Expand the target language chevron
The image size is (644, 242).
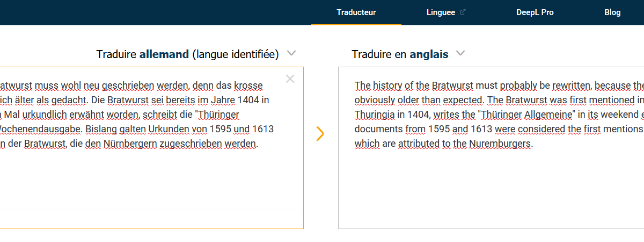click(x=460, y=53)
